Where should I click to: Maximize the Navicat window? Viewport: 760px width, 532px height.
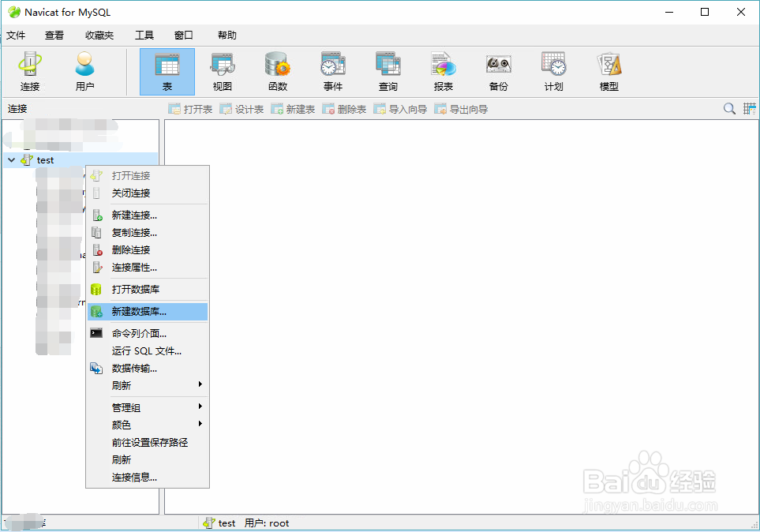(x=705, y=12)
